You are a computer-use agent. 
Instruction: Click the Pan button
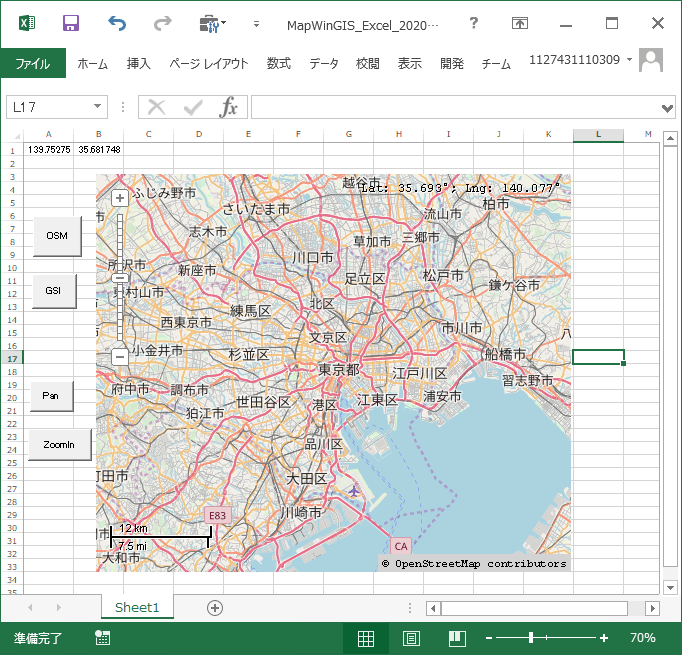(51, 396)
